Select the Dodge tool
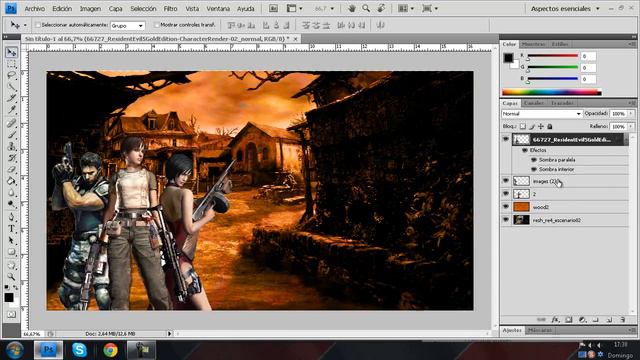This screenshot has height=360, width=640. [x=11, y=203]
